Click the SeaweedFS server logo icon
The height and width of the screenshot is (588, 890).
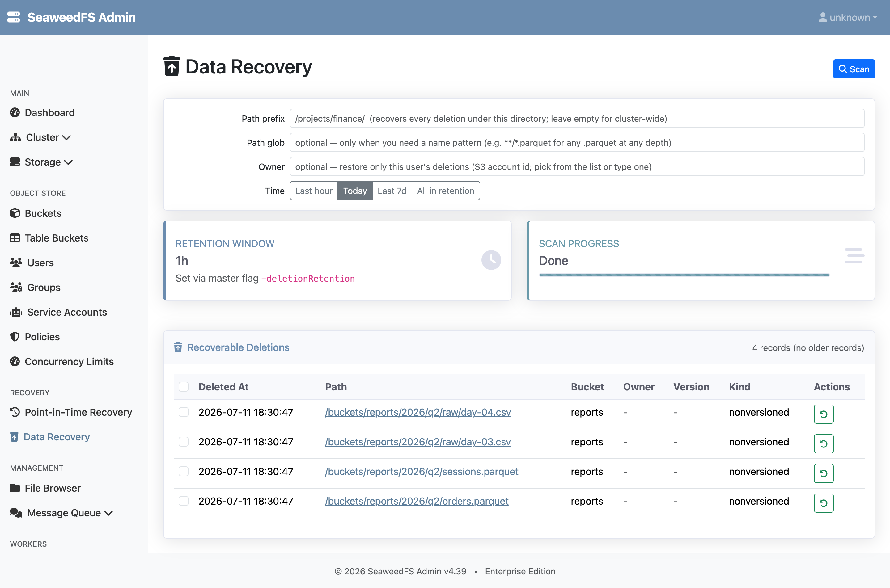[x=14, y=17]
